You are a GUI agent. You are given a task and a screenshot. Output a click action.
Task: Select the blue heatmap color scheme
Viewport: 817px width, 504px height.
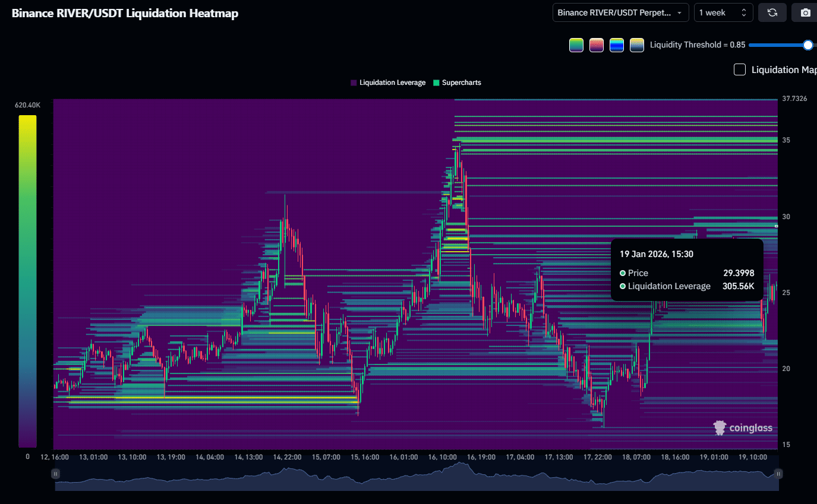[617, 45]
